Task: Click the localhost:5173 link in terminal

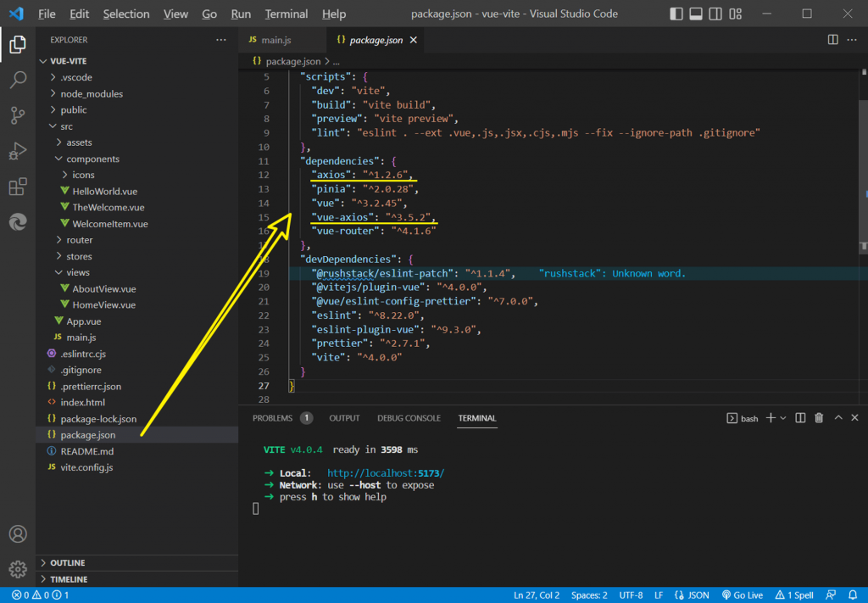Action: (x=386, y=473)
